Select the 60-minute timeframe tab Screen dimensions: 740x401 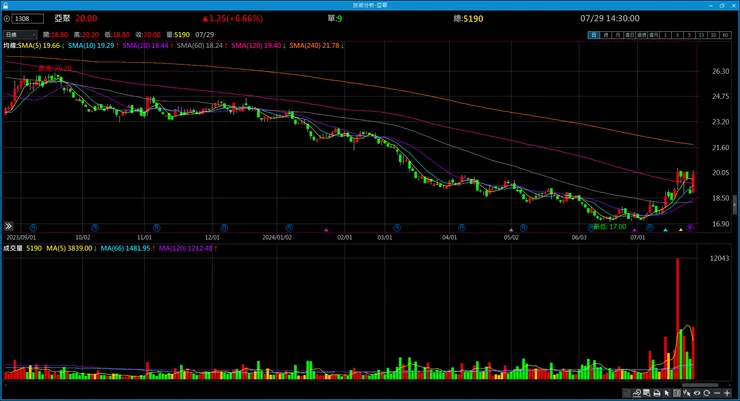coord(725,35)
